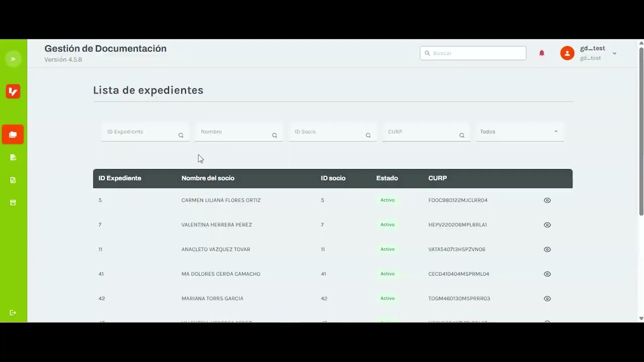The height and width of the screenshot is (362, 644).
Task: Click CURP TOGM460130MSPRRR03
Action: 459,298
